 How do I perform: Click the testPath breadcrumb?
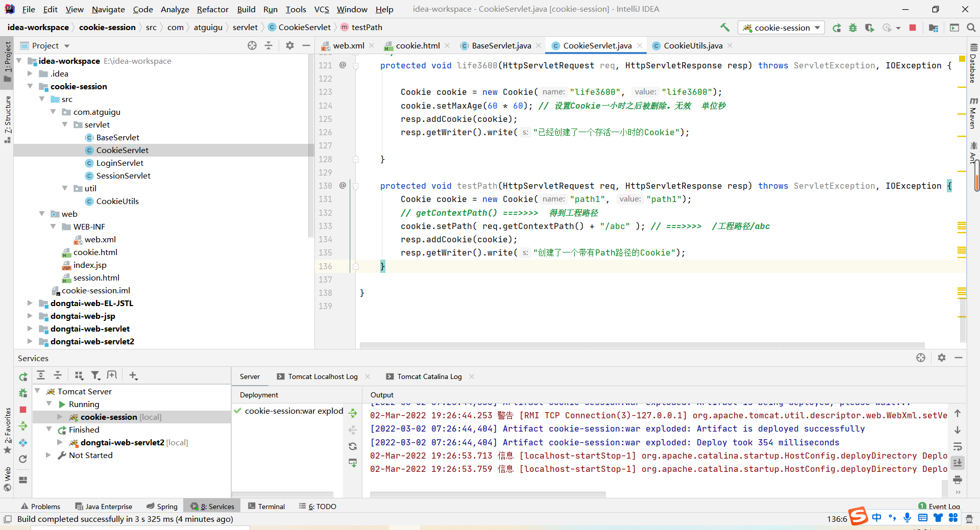point(366,27)
